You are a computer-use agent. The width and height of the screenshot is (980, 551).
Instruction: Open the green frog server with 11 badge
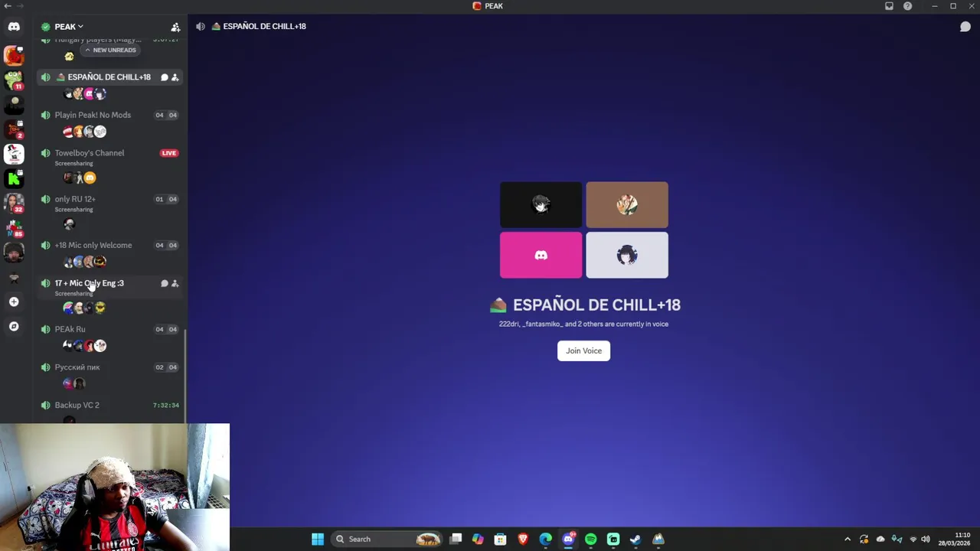pos(14,80)
